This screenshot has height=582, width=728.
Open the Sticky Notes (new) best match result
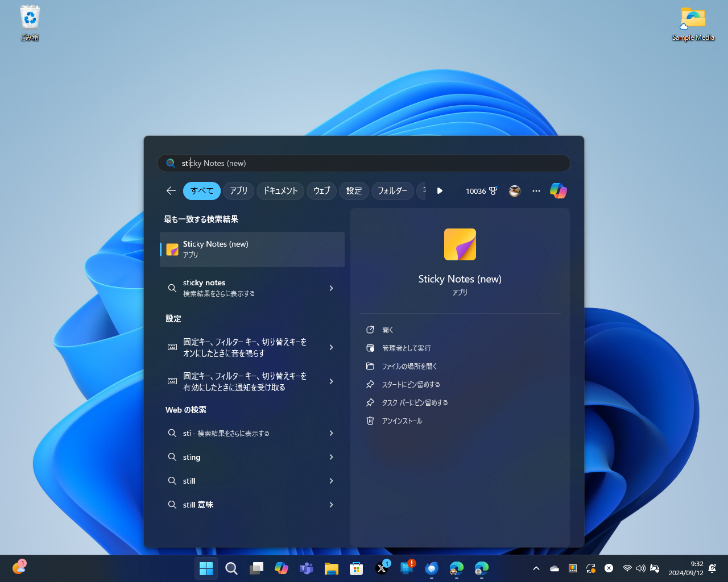pyautogui.click(x=252, y=250)
